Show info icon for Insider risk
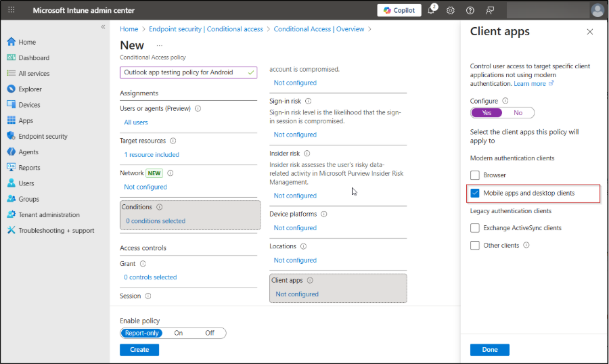This screenshot has height=364, width=609. (x=307, y=154)
